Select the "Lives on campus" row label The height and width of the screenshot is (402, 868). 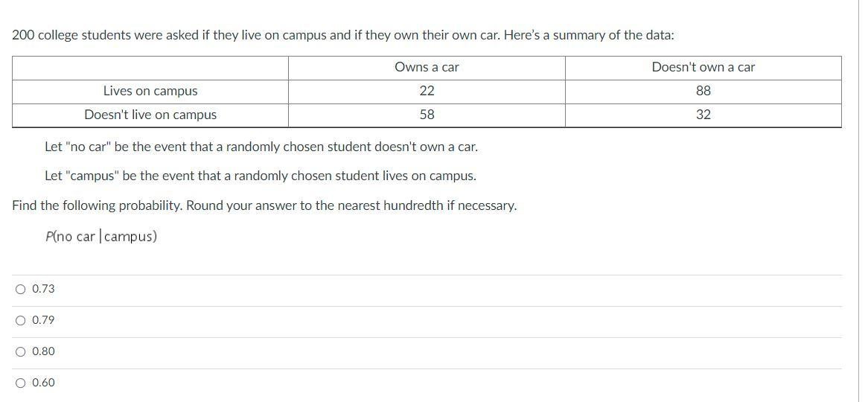150,92
